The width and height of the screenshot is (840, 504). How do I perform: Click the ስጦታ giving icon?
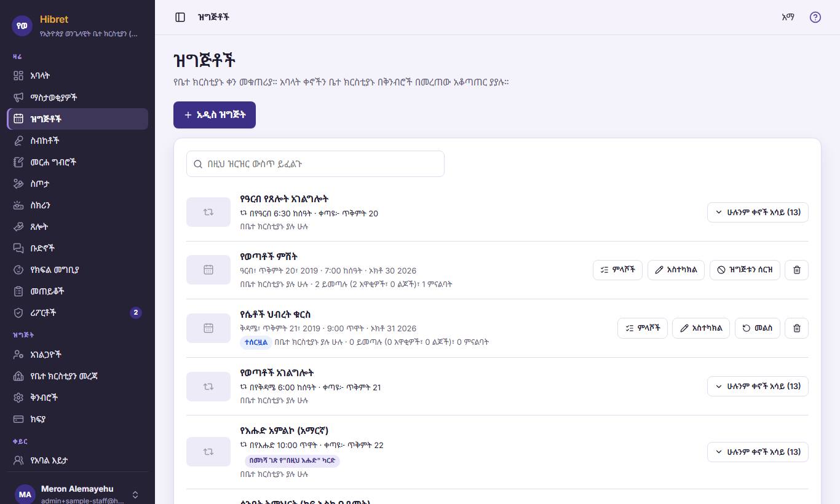[18, 184]
